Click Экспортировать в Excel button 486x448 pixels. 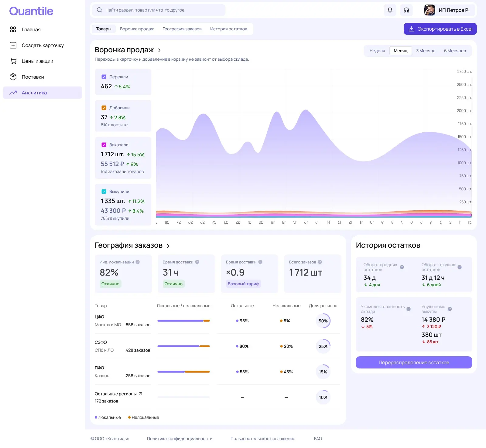click(440, 29)
